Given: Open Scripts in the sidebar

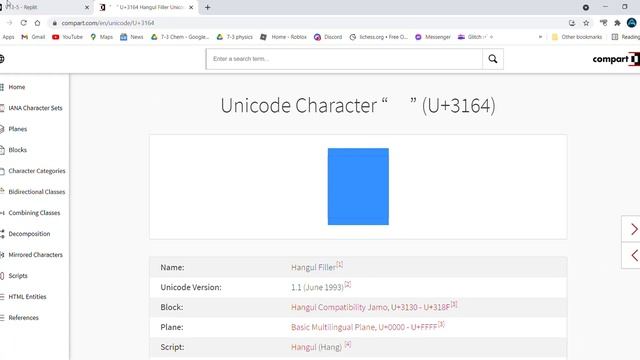Looking at the screenshot, I should [x=18, y=276].
